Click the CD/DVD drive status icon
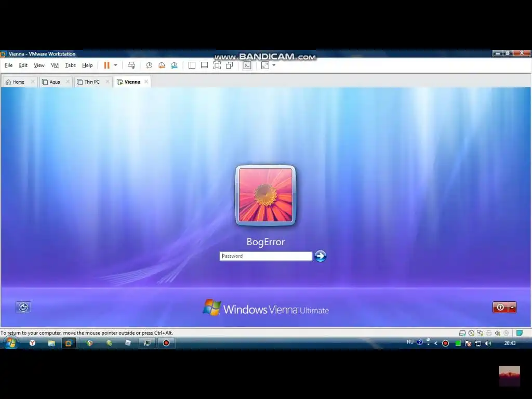Viewport: 532px width, 399px height. (x=471, y=333)
